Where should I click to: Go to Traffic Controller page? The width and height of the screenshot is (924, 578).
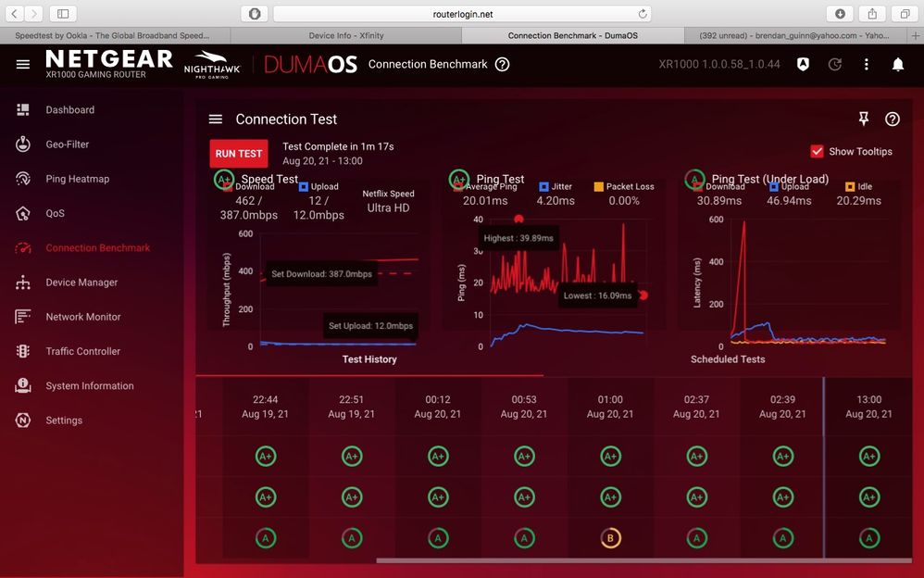pyautogui.click(x=83, y=352)
